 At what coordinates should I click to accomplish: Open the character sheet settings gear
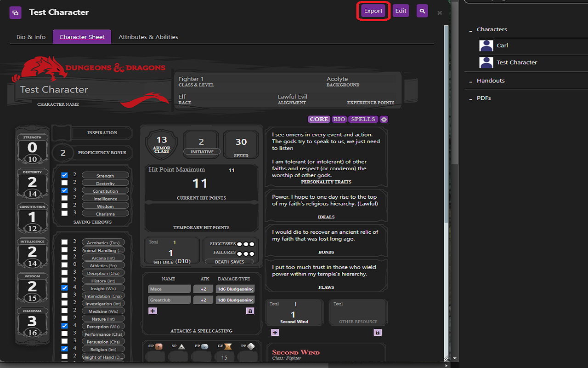click(384, 119)
